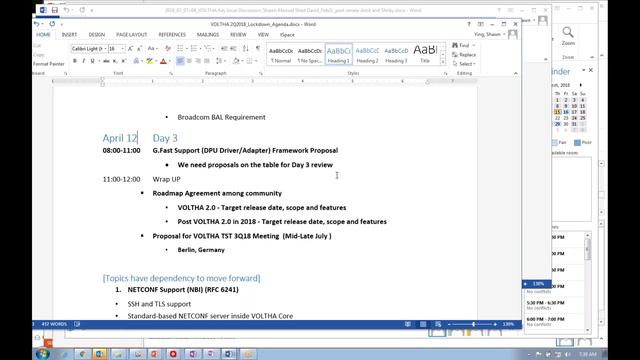
Task: Justify the paragraph text
Action: (x=207, y=61)
